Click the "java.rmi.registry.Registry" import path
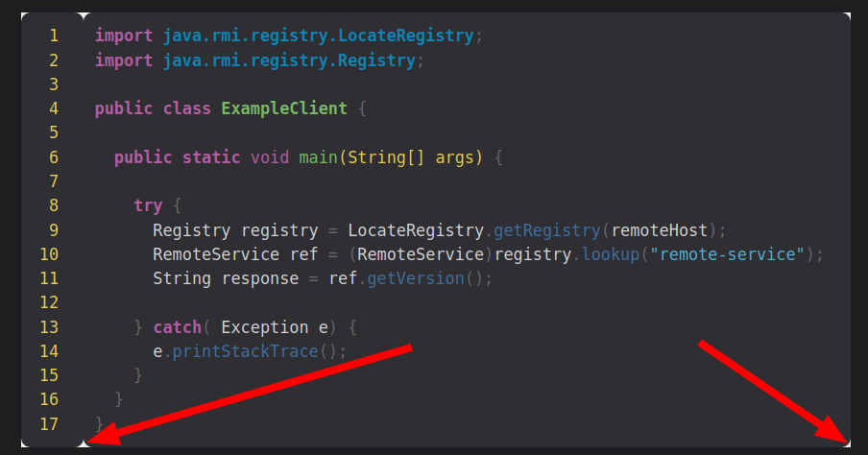The image size is (868, 455). [289, 60]
